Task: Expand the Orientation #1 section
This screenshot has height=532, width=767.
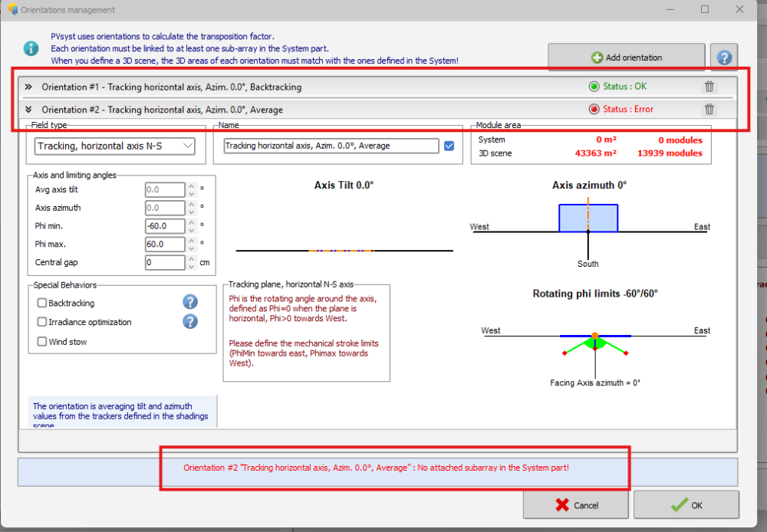Action: [28, 87]
